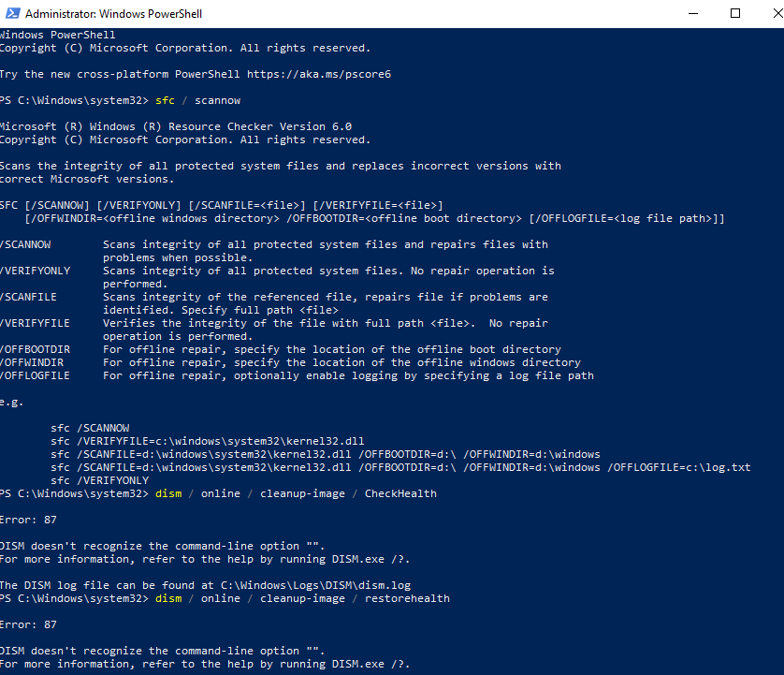Viewport: 784px width, 675px height.
Task: Close the PowerShell window
Action: 777,13
